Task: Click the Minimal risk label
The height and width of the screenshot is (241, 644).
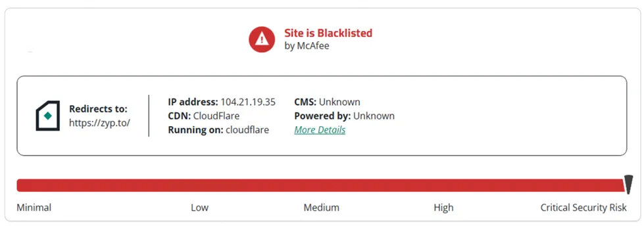Action: (x=34, y=208)
